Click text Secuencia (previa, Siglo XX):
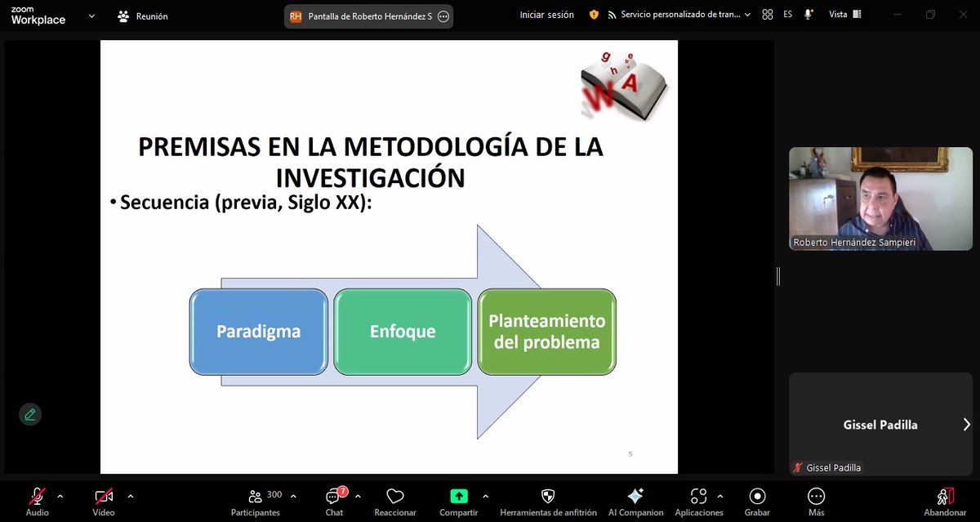The height and width of the screenshot is (522, 980). point(246,203)
